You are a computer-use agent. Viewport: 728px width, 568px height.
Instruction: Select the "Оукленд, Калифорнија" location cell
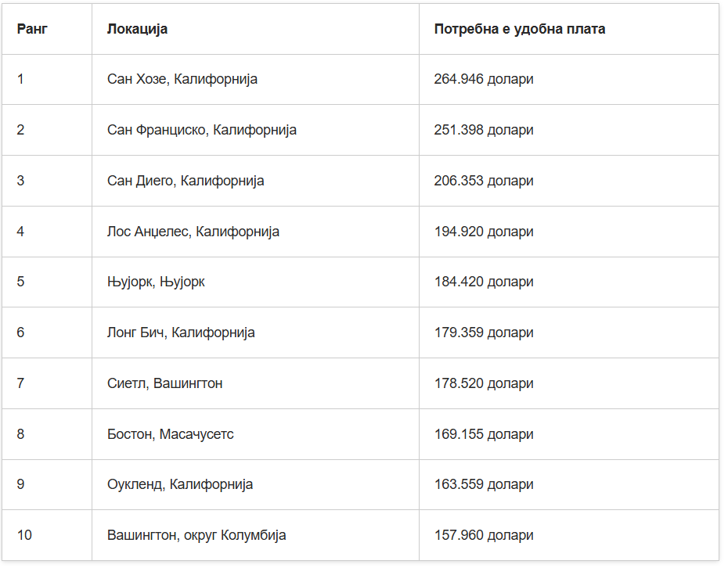tap(180, 484)
